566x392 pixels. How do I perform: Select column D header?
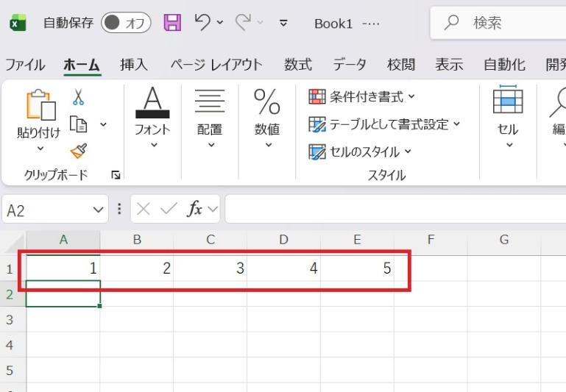tap(284, 240)
